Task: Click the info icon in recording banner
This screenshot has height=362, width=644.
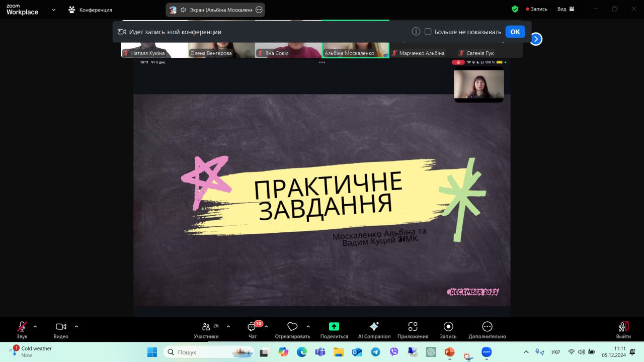Action: 416,32
